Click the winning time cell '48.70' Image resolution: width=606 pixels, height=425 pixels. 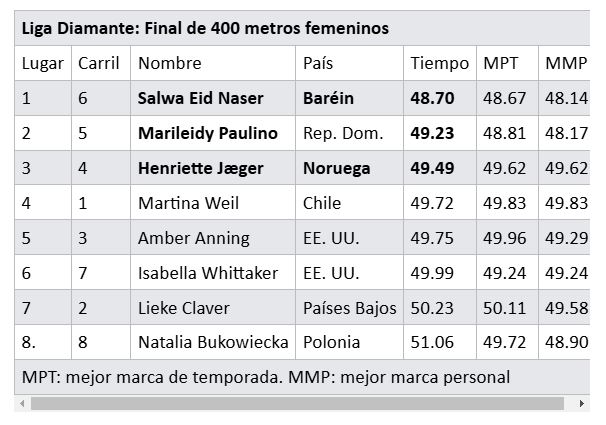pyautogui.click(x=433, y=98)
